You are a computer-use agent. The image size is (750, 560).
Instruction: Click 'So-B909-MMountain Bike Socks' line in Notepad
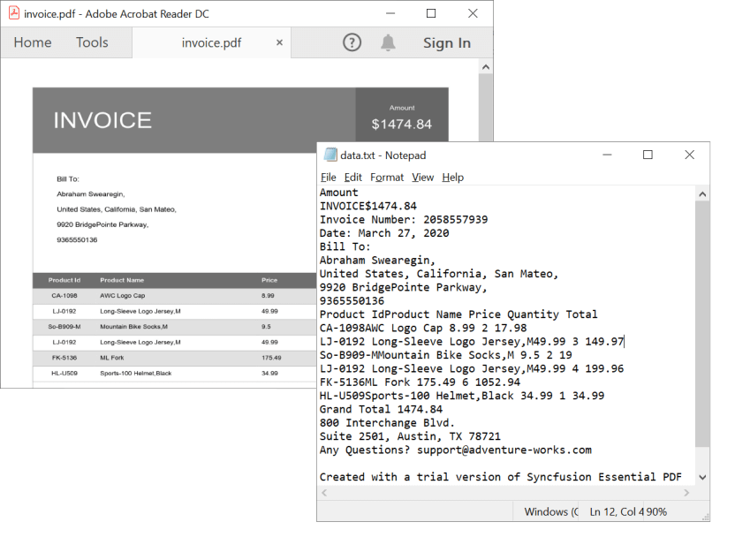(x=446, y=355)
